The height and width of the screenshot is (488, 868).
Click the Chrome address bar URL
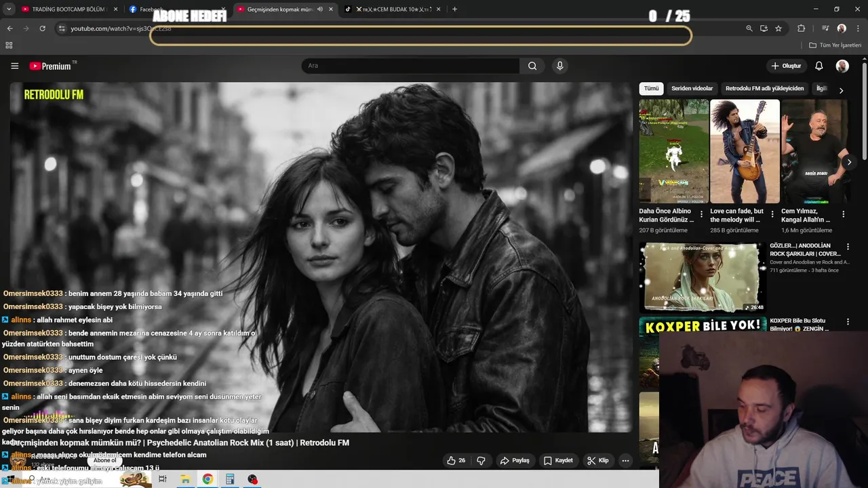point(121,28)
